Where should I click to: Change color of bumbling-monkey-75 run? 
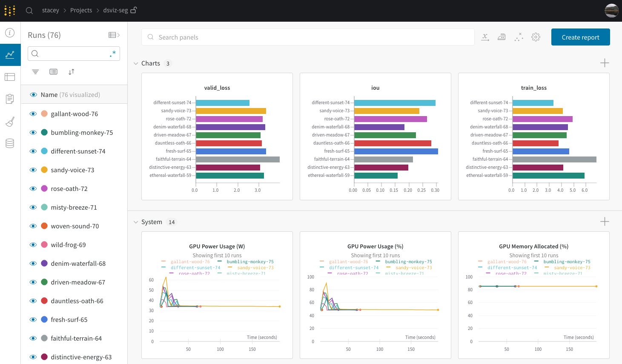pos(44,133)
